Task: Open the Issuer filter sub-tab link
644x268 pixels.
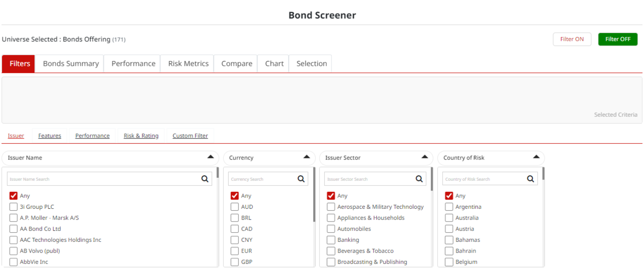Action: coord(16,136)
